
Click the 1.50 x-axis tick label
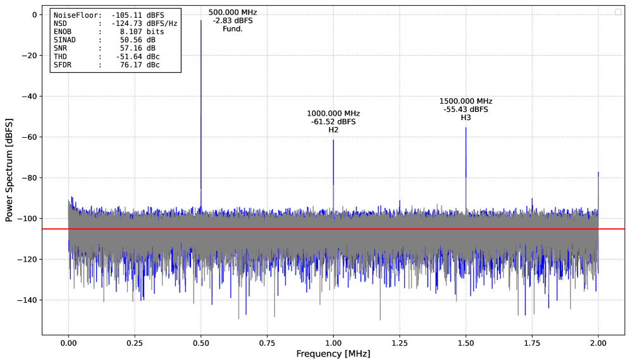(466, 343)
